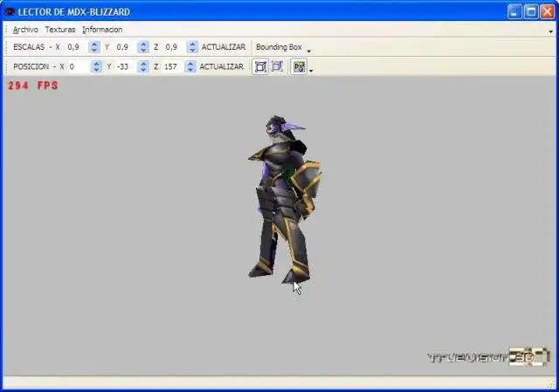
Task: Open the Informacion menu
Action: (x=102, y=30)
